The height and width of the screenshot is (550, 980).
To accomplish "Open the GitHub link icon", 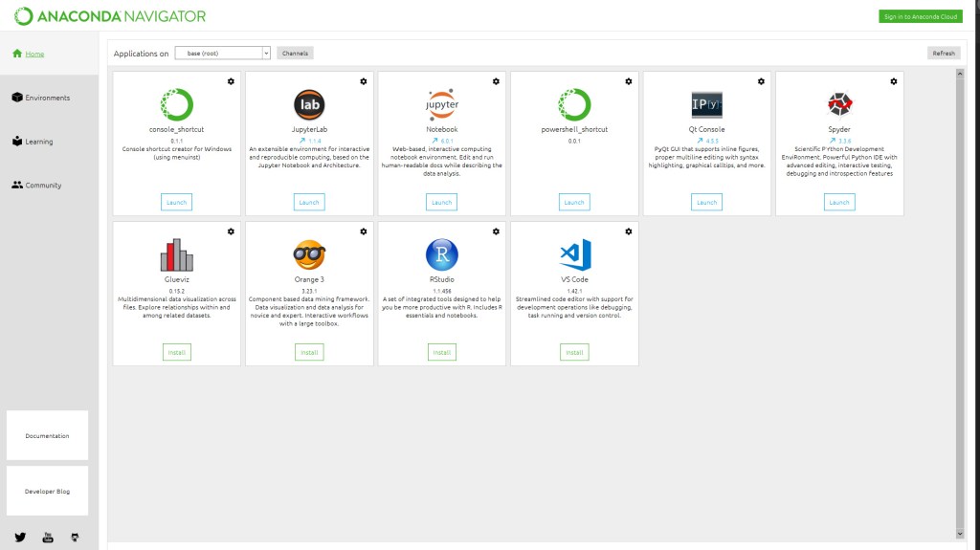I will [x=75, y=538].
